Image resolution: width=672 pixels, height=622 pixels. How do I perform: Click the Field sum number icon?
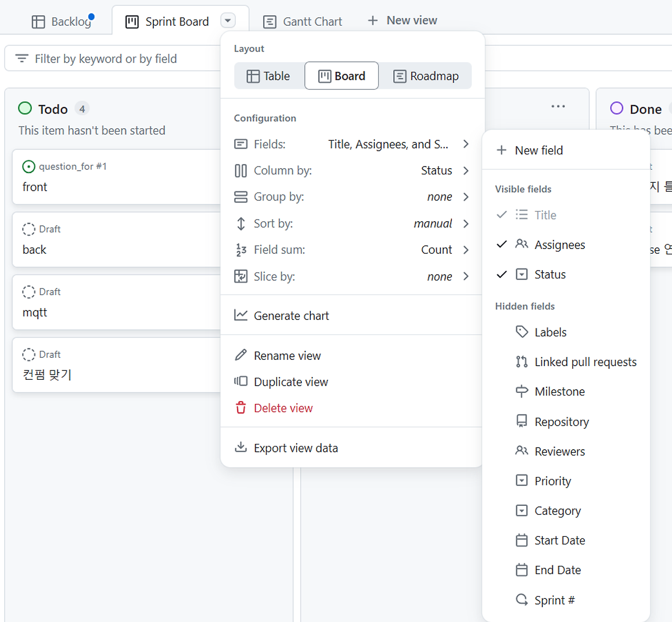(x=241, y=250)
